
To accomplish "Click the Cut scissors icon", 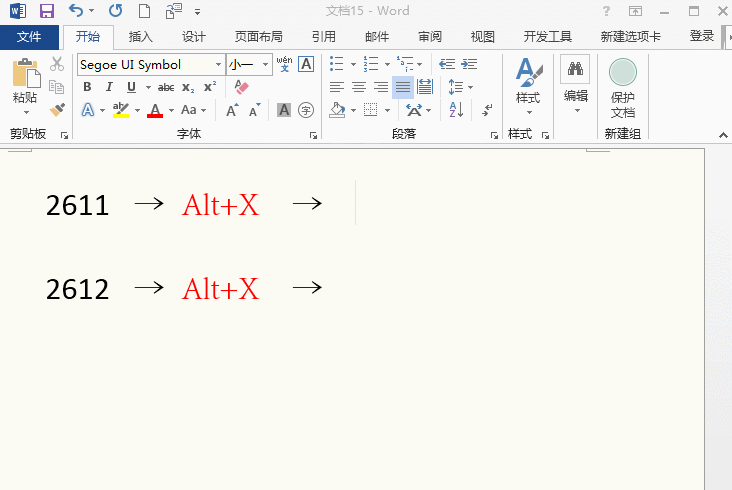I will 57,65.
